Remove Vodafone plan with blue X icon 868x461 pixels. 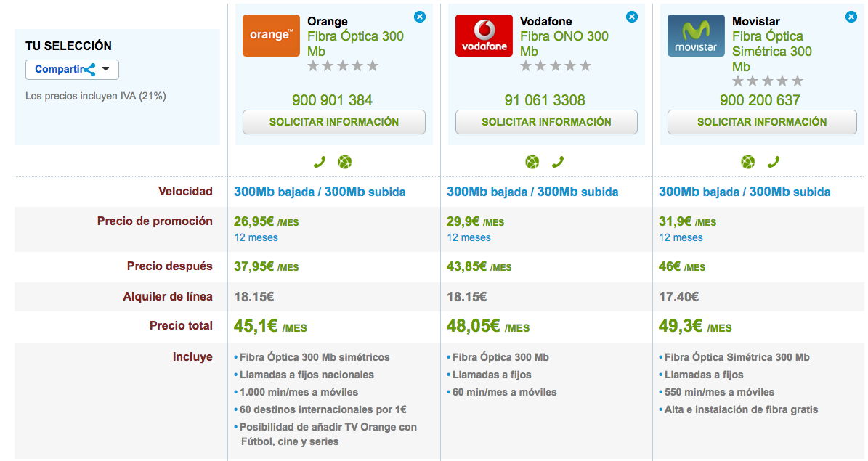632,17
